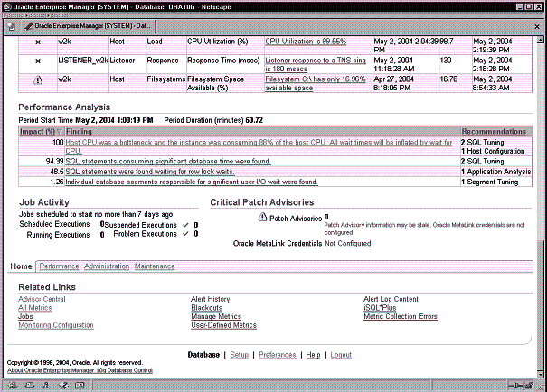Open the Alert Log Content link

coord(391,299)
